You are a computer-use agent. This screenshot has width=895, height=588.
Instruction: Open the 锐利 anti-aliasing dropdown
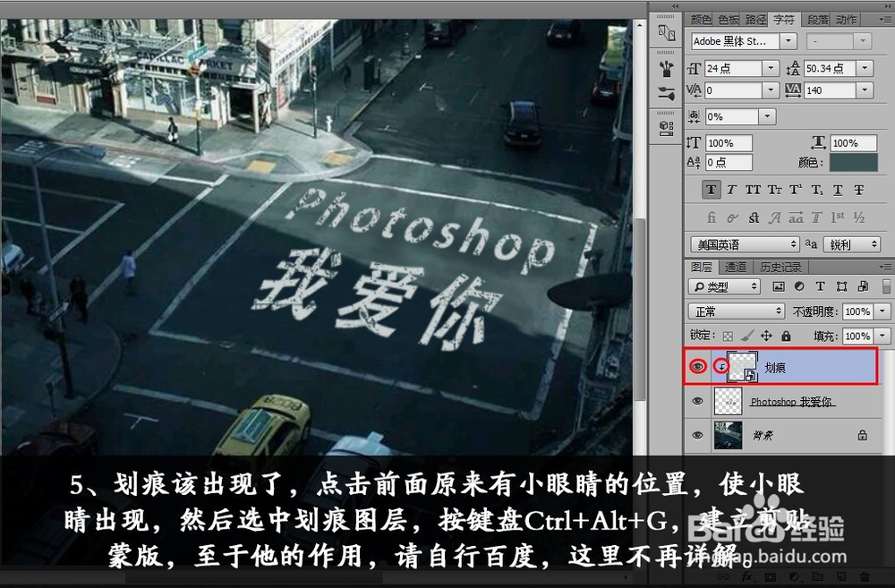tap(851, 244)
